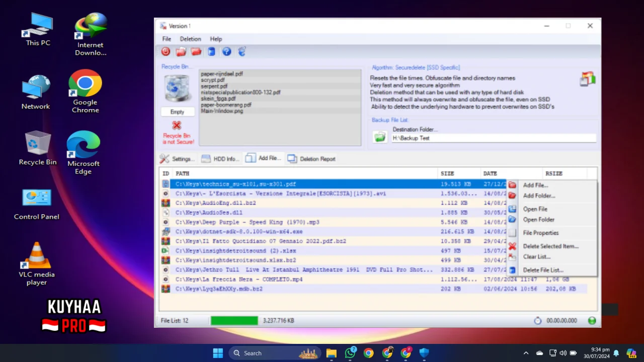Click the red add-file folder toolbar icon
Screen dimensions: 644x362
tap(181, 51)
